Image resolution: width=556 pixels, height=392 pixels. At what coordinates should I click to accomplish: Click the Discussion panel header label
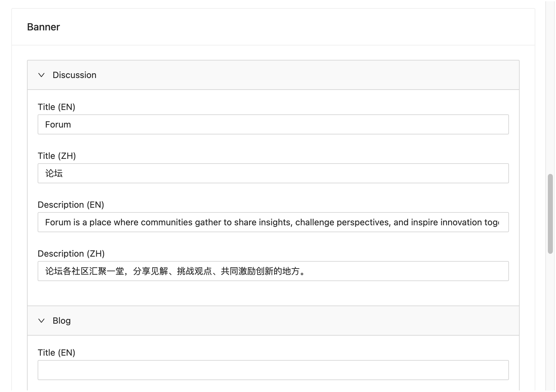pyautogui.click(x=74, y=75)
